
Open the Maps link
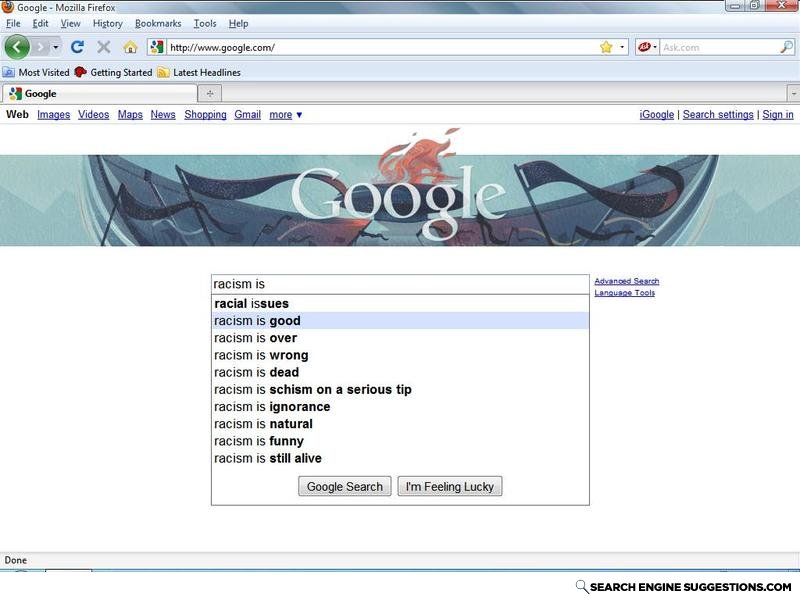[x=130, y=115]
